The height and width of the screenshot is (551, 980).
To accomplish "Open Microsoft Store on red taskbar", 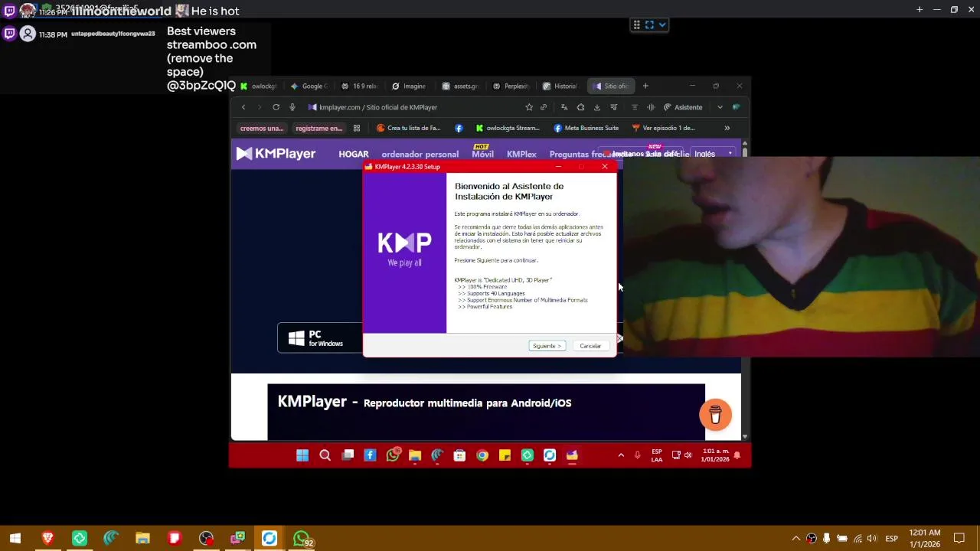I will [x=459, y=456].
